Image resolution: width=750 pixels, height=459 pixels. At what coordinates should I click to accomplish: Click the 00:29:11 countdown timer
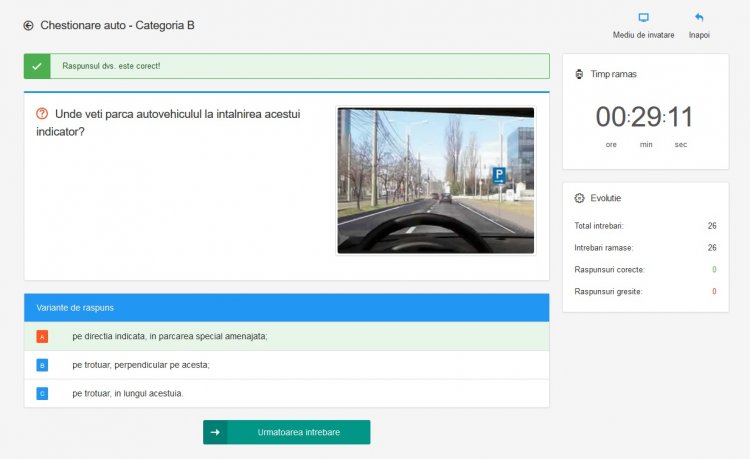644,117
